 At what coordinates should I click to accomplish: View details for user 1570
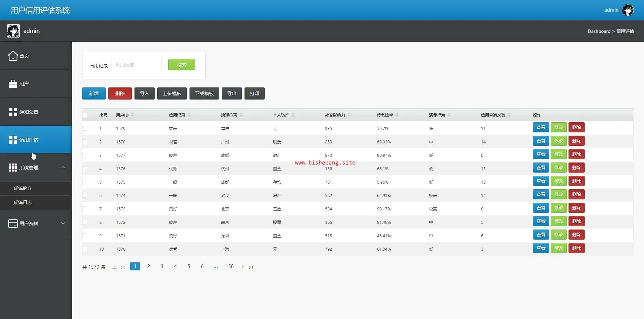pyautogui.click(x=541, y=248)
